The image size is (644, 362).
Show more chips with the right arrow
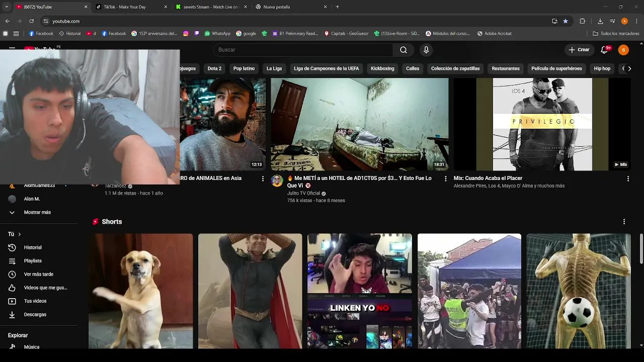point(629,68)
